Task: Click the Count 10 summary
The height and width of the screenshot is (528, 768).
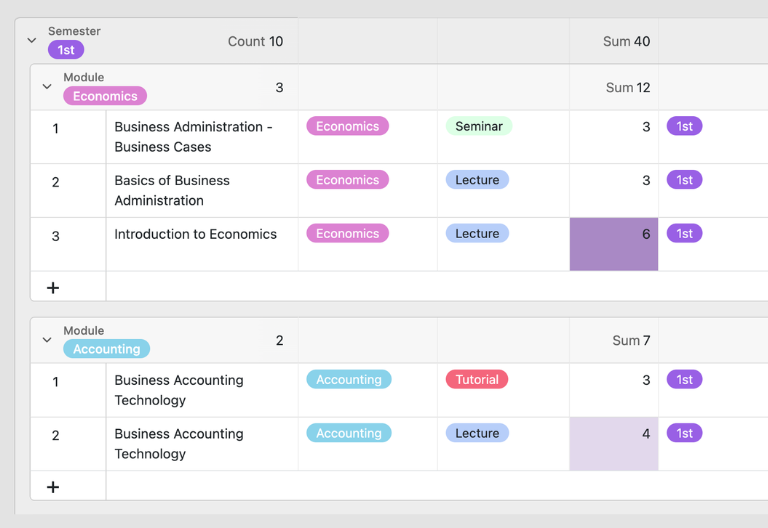Action: (x=255, y=42)
